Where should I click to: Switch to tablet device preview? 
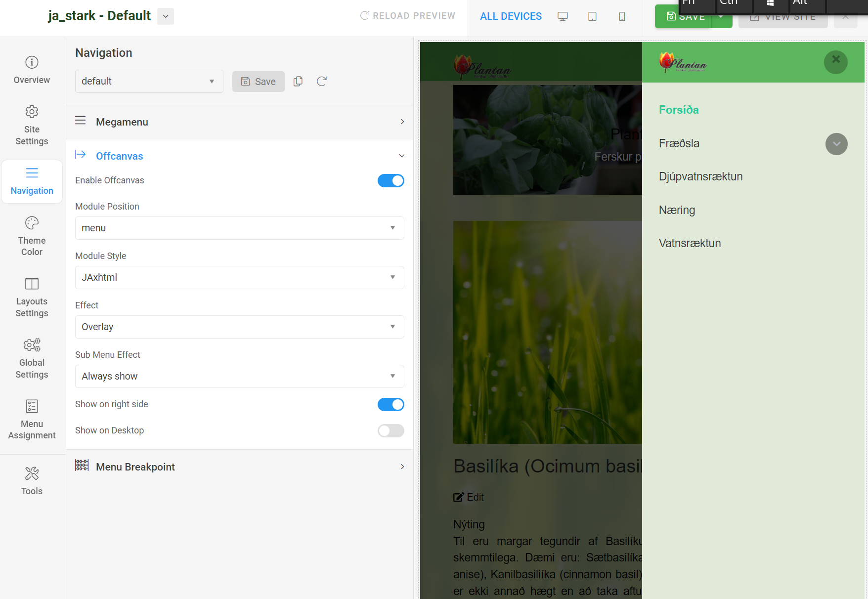point(593,16)
